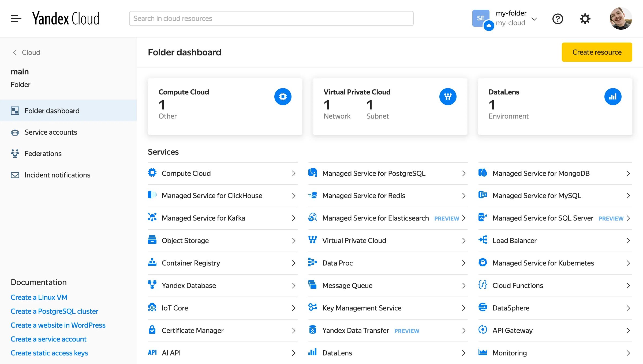Expand the API Gateway row chevron
Viewport: 643px width, 364px height.
click(x=628, y=331)
